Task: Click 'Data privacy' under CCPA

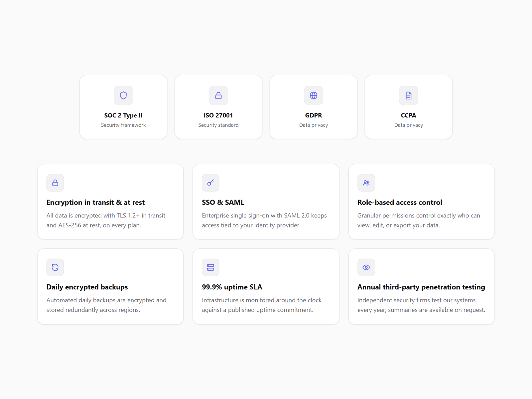Action: [409, 125]
